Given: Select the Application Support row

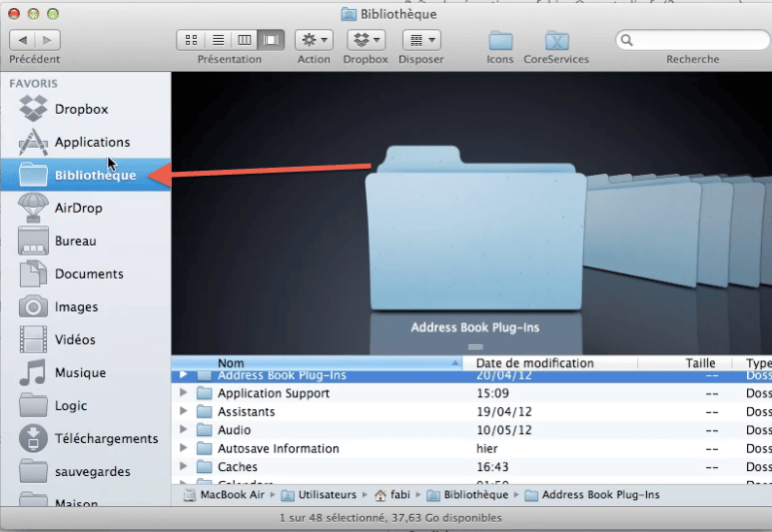Looking at the screenshot, I should [x=471, y=393].
